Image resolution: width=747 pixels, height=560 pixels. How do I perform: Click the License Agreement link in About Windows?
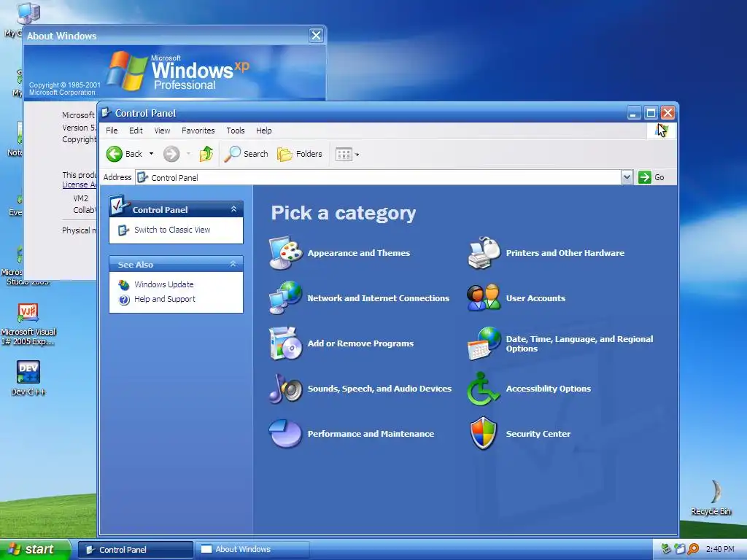pos(79,184)
